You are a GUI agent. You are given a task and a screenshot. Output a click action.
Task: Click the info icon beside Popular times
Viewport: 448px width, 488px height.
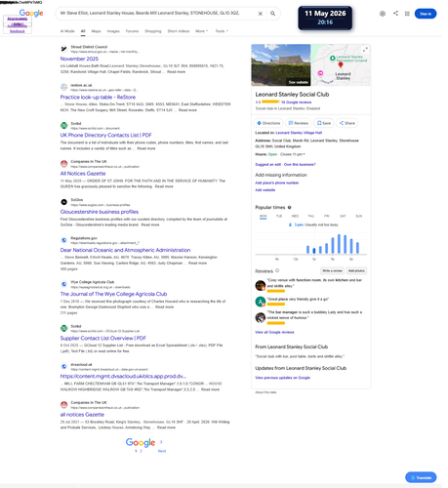(289, 207)
